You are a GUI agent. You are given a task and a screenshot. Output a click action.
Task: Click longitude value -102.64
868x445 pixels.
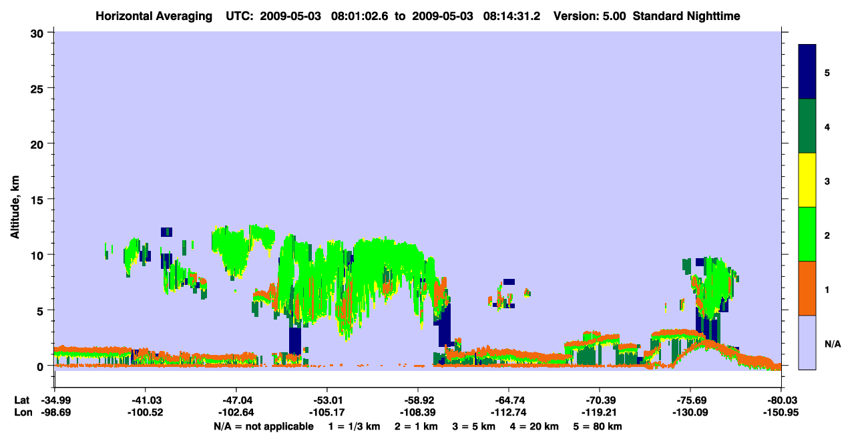(x=236, y=412)
